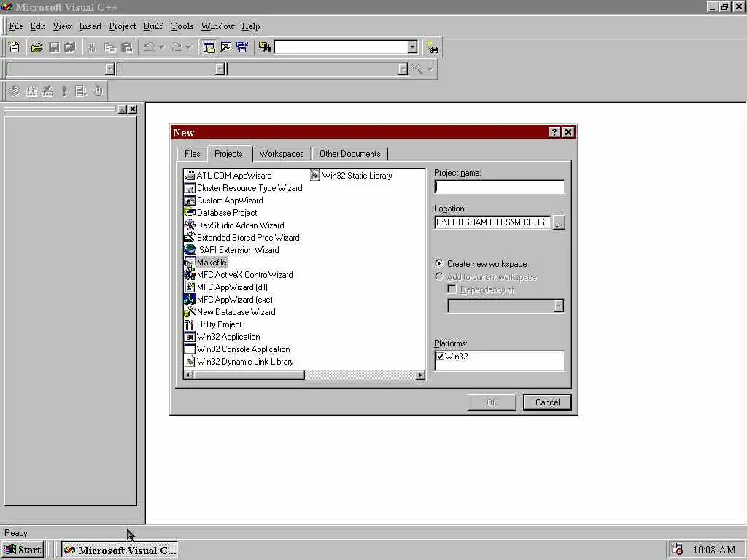
Task: Click the Location browse button
Action: click(x=558, y=222)
